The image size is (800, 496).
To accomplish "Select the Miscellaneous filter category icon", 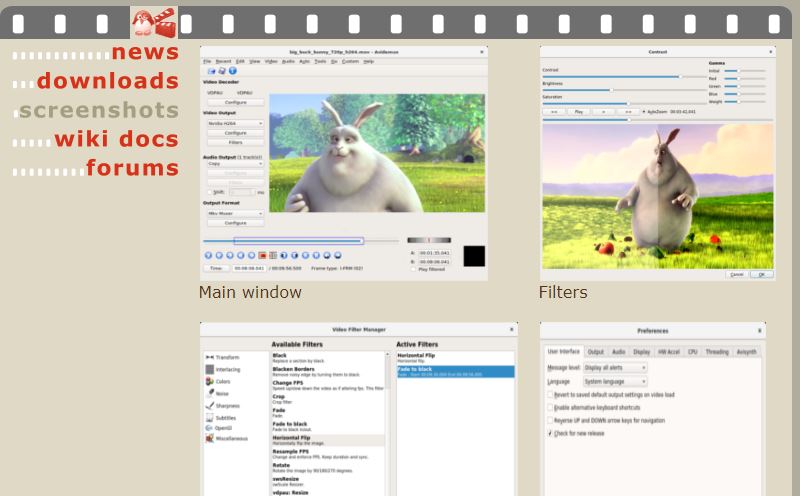I will [x=210, y=438].
